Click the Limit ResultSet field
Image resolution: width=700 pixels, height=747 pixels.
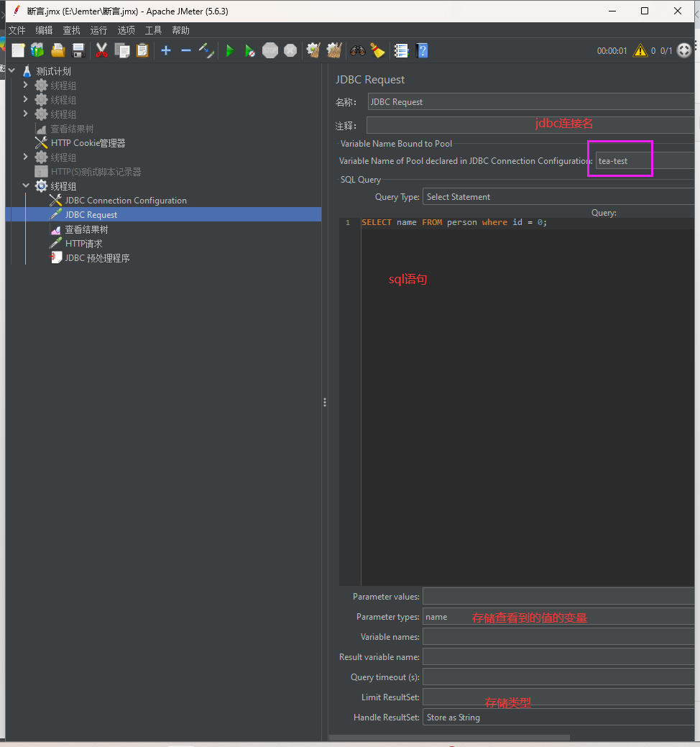(x=558, y=697)
